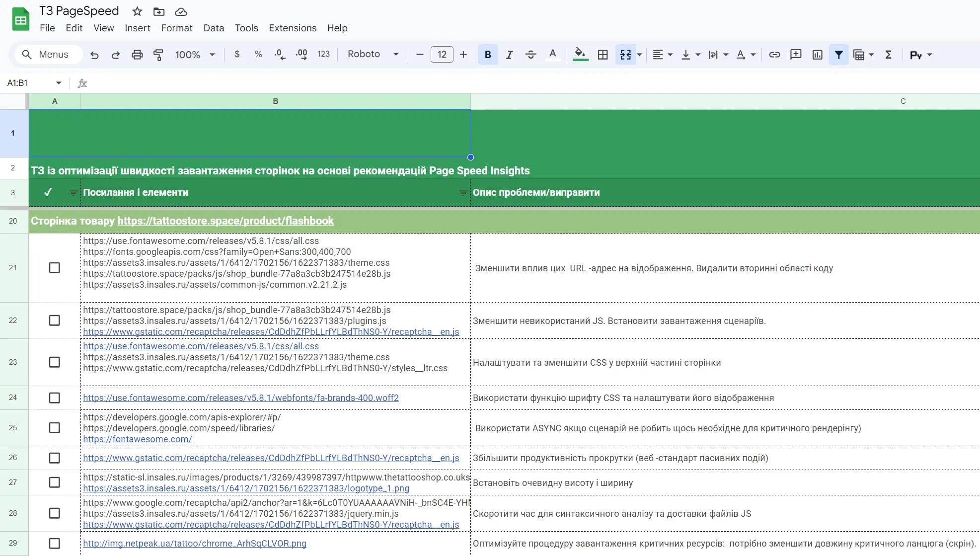This screenshot has height=556, width=980.
Task: Insert a comment
Action: (x=795, y=55)
